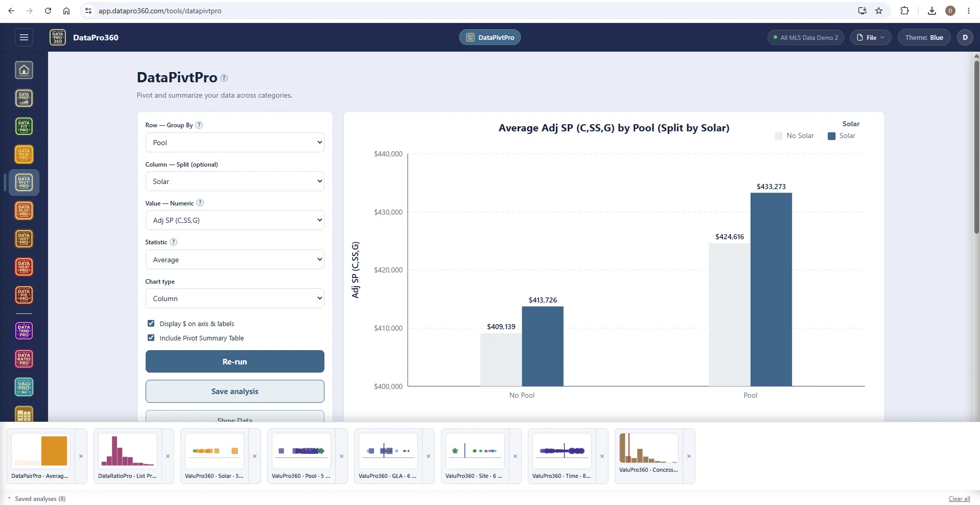The image size is (980, 505).
Task: Toggle Display $ on axis & labels
Action: (x=151, y=324)
